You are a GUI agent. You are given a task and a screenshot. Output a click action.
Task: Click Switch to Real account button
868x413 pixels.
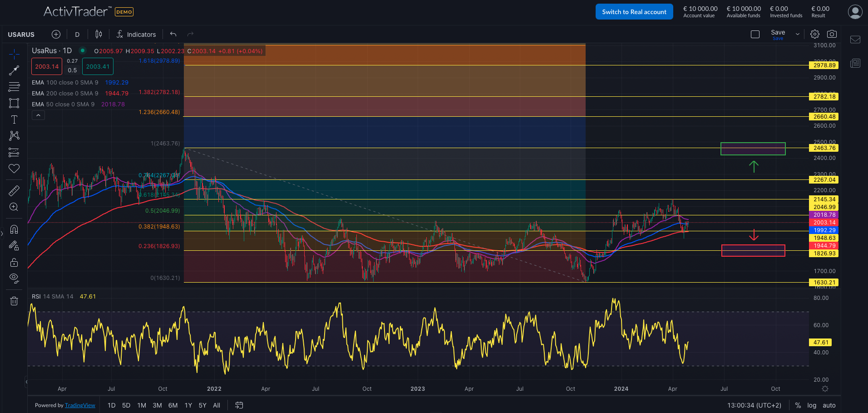634,12
